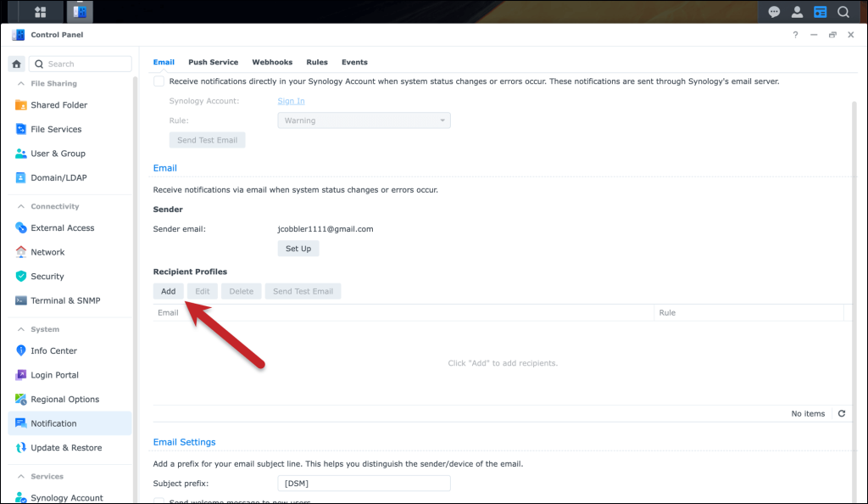Click the Sign In link
This screenshot has width=868, height=504.
(292, 101)
